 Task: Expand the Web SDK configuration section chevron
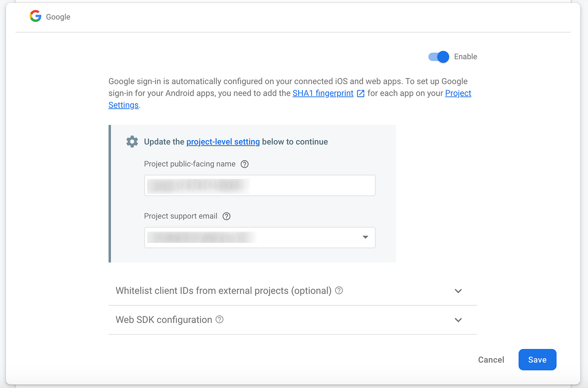(458, 320)
